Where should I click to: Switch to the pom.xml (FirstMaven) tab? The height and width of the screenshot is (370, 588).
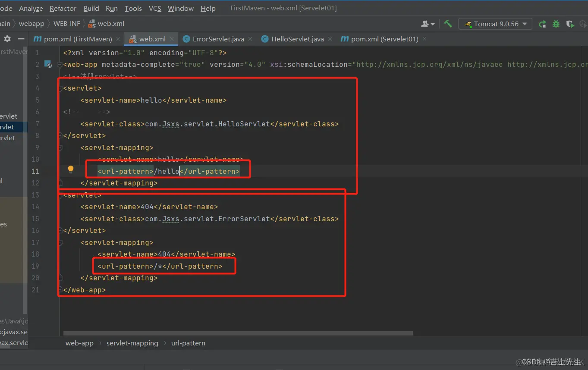point(78,39)
